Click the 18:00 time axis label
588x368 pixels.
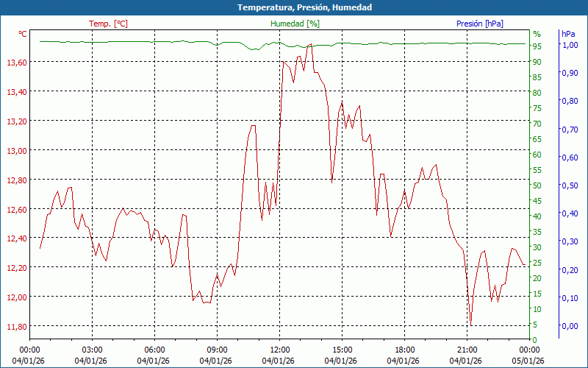click(x=405, y=350)
